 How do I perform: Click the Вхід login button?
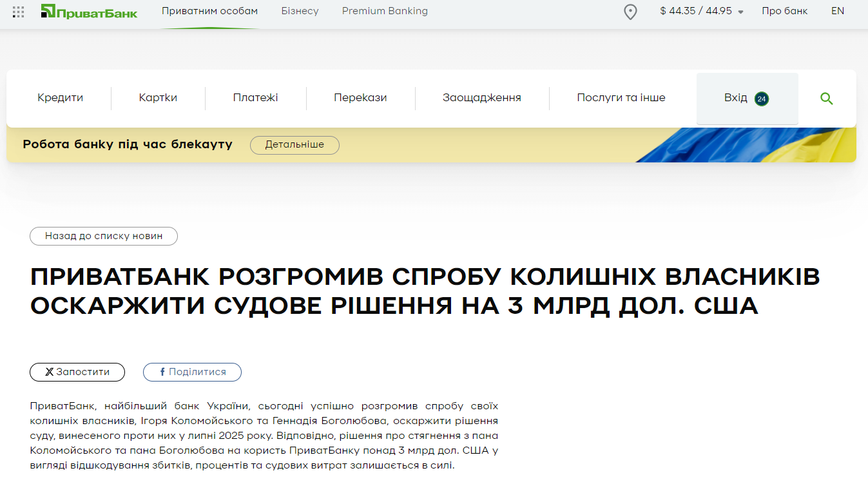click(747, 99)
